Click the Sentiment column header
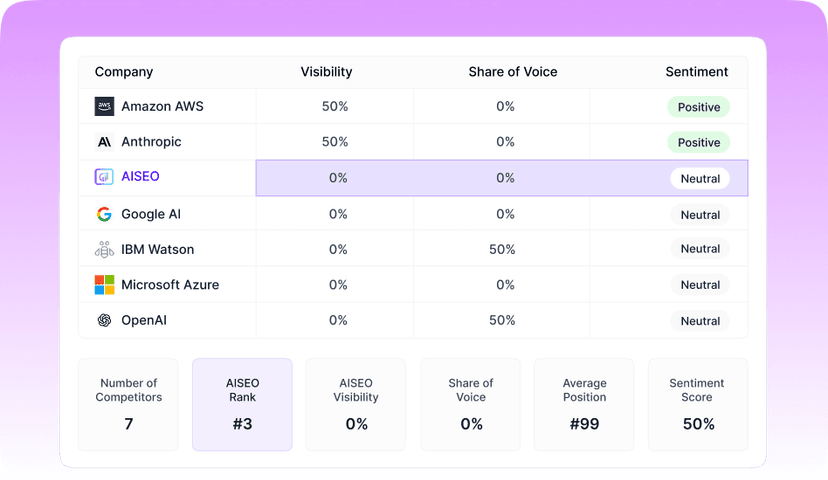This screenshot has width=828, height=480. pyautogui.click(x=697, y=72)
